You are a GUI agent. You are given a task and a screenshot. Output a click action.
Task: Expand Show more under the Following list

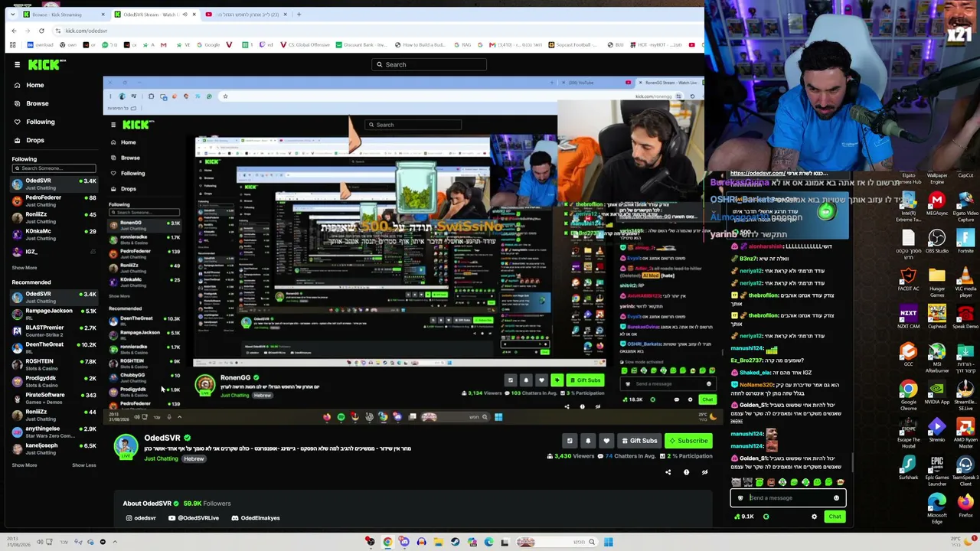[x=24, y=268]
